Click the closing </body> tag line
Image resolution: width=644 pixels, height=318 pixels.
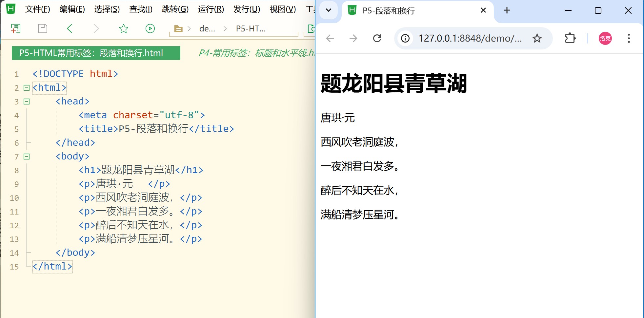click(x=75, y=253)
